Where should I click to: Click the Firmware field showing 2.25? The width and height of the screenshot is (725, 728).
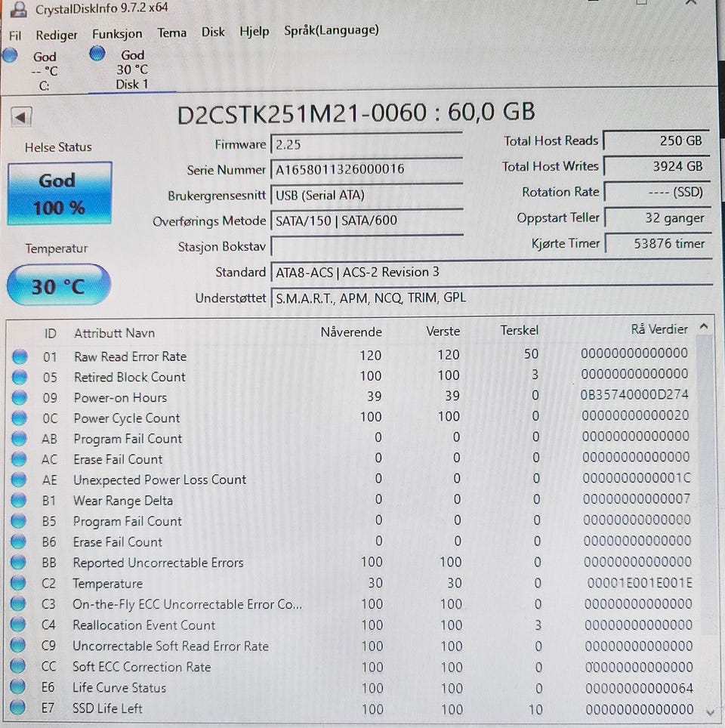(366, 144)
